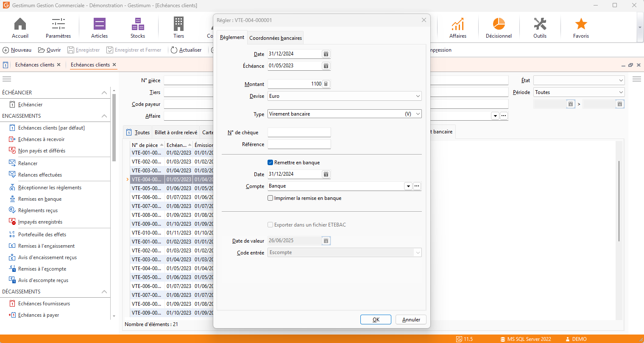Screen dimensions: 644x343
Task: Collapse the ENCAISSEMENTS section
Action: click(104, 116)
